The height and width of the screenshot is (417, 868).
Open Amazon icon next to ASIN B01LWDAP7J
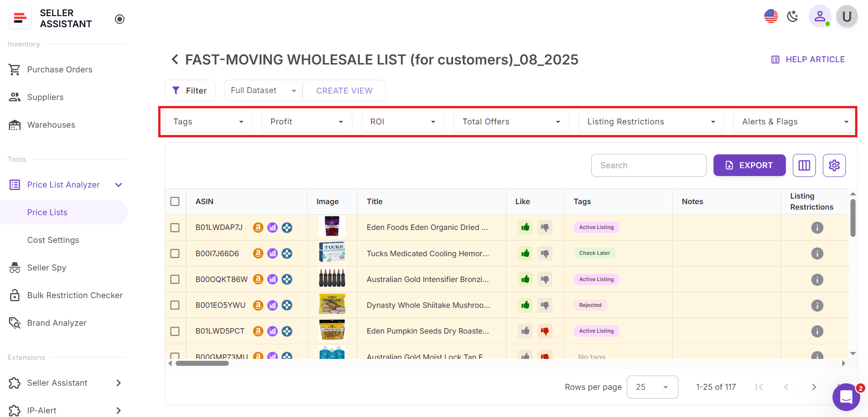pos(258,227)
